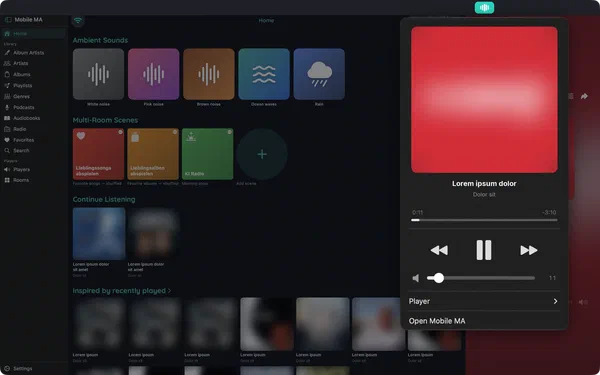Play the Rain ambient sound
This screenshot has width=600, height=375.
click(x=319, y=74)
